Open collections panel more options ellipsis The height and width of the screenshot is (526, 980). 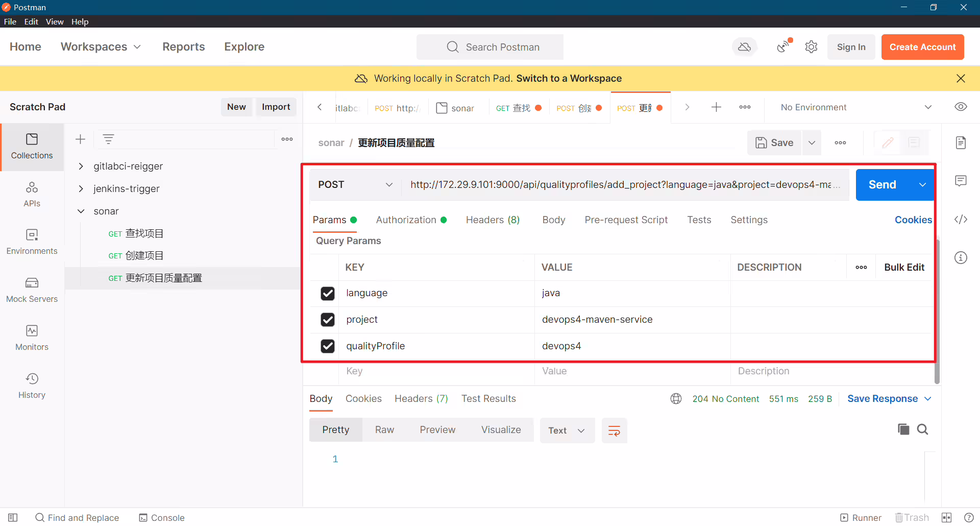click(287, 139)
